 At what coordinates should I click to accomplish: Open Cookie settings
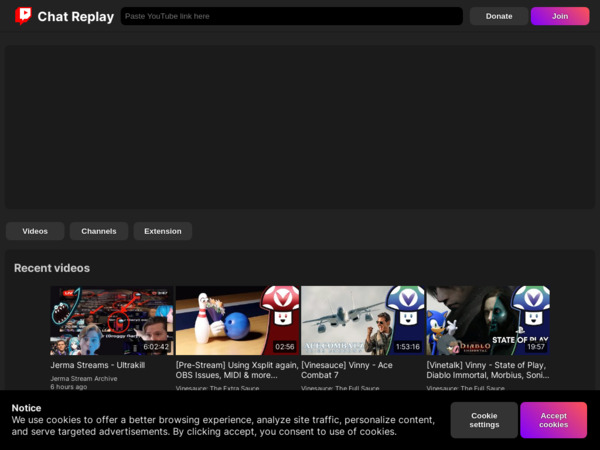coord(484,420)
